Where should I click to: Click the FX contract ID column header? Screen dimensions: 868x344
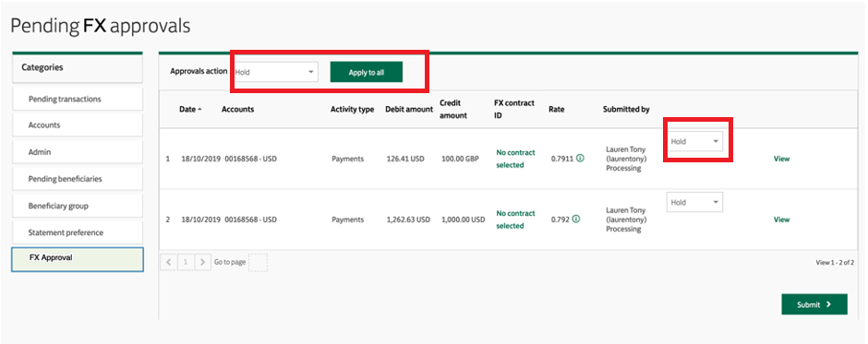514,110
